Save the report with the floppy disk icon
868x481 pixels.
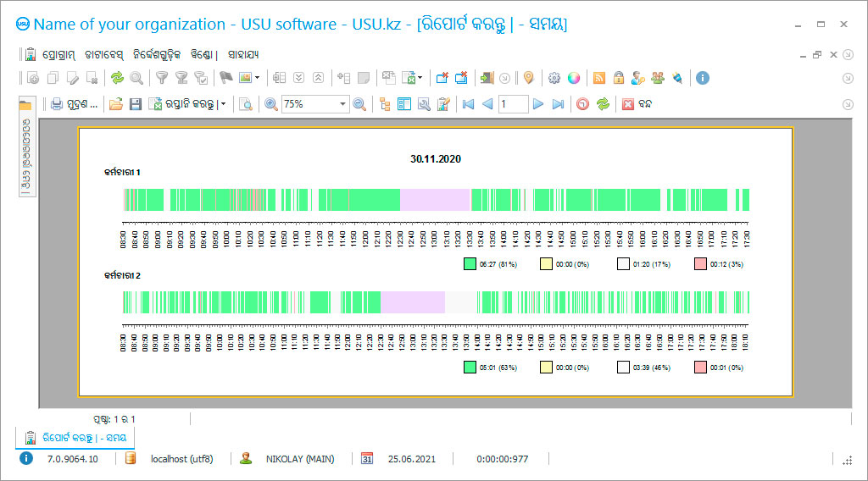coord(135,104)
